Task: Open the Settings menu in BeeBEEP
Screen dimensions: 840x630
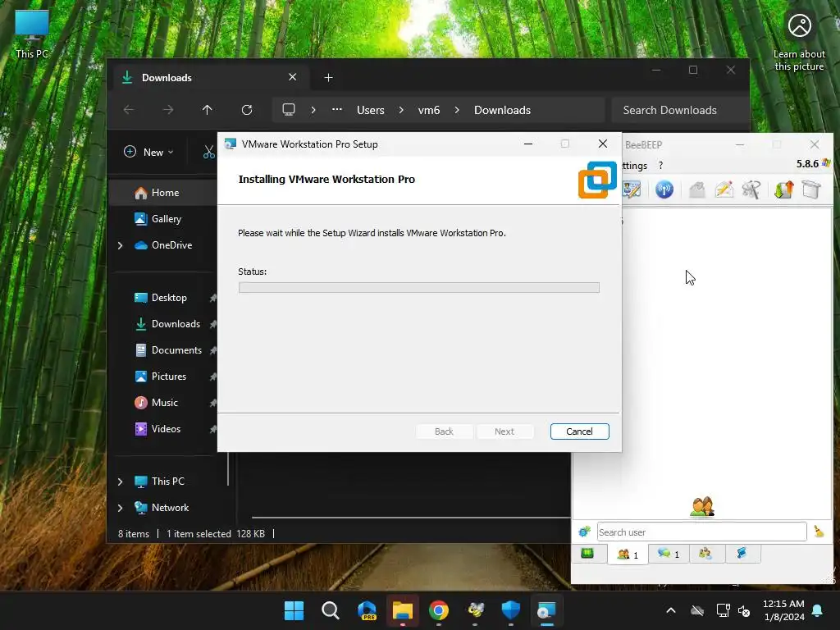Action: (x=635, y=166)
